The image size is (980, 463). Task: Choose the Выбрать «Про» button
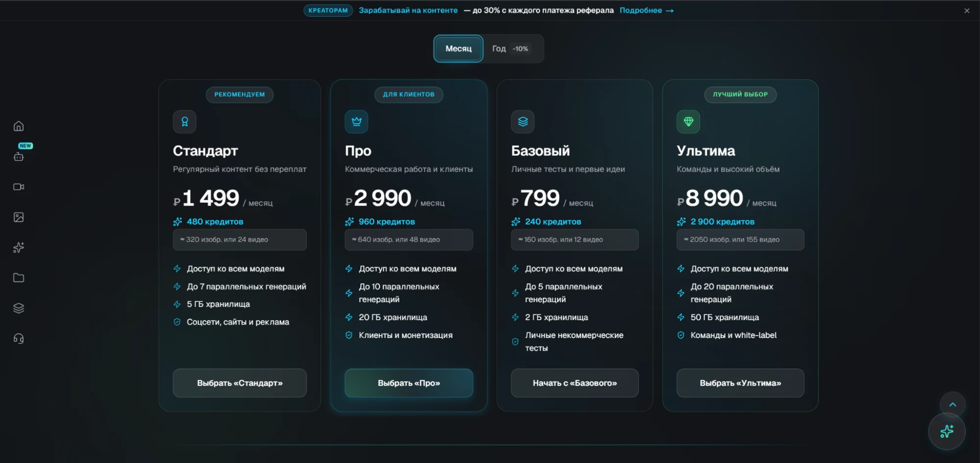pyautogui.click(x=409, y=383)
